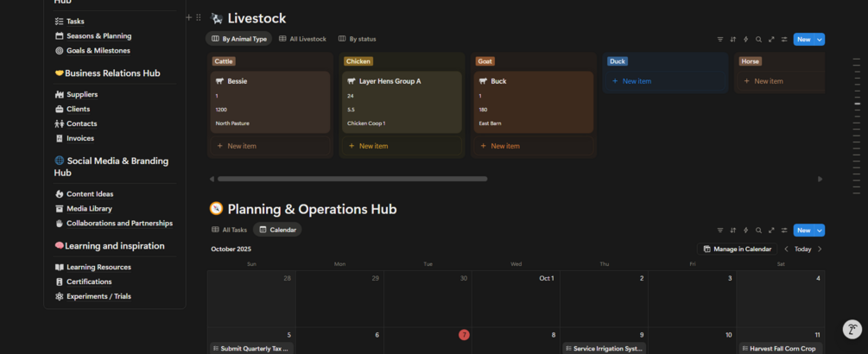Screen dimensions: 868x354
Task: Open Layer Hens Group A card
Action: [x=402, y=103]
